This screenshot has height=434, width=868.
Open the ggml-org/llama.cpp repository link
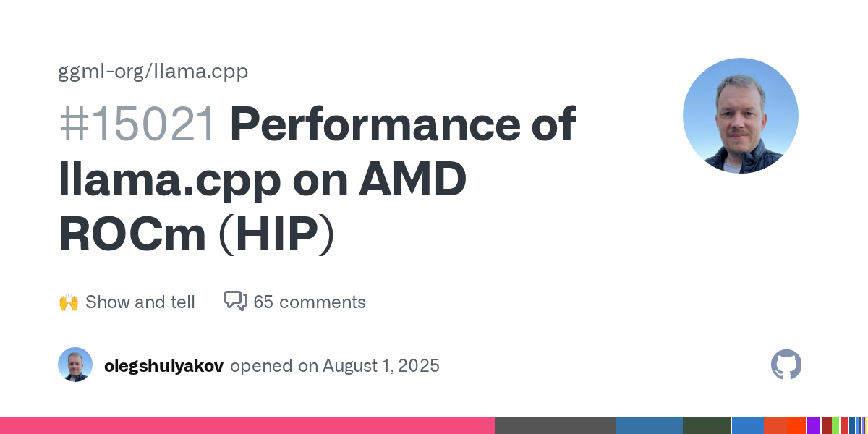pyautogui.click(x=153, y=71)
